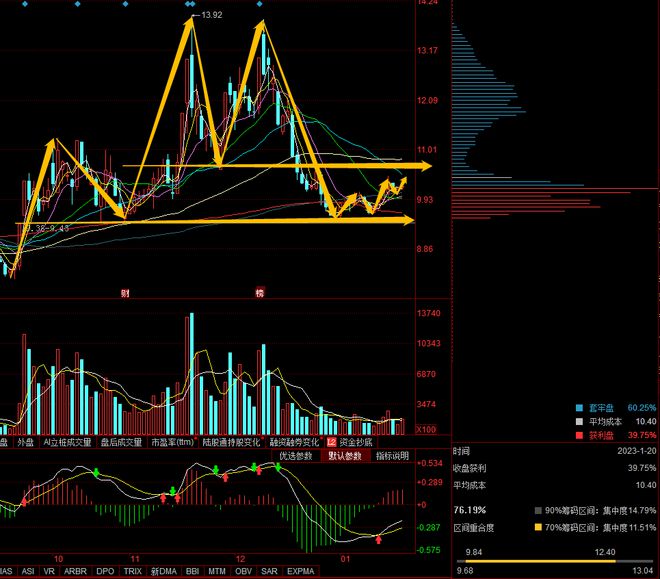
Task: Click the yellow 70%筹码区间 swatch
Action: [538, 527]
